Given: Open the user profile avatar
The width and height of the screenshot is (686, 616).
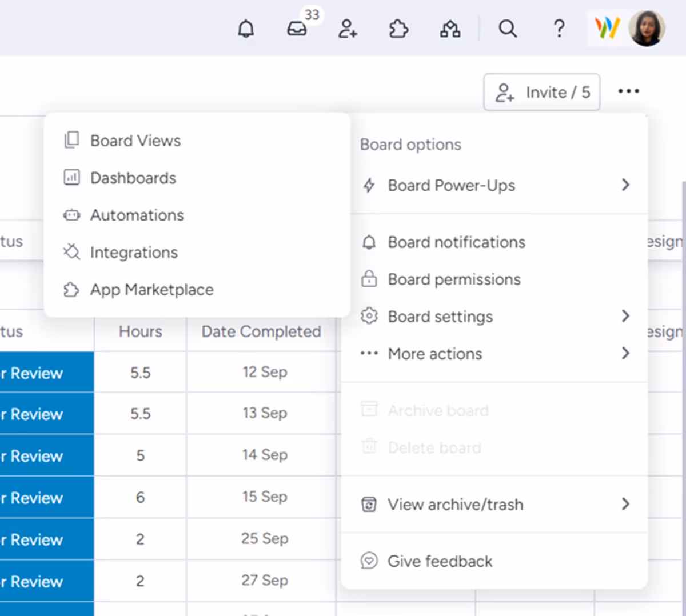Looking at the screenshot, I should (647, 27).
